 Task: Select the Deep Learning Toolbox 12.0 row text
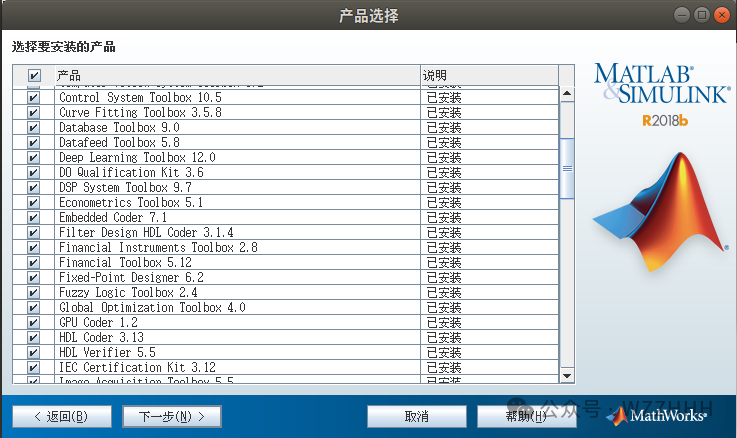[x=137, y=157]
